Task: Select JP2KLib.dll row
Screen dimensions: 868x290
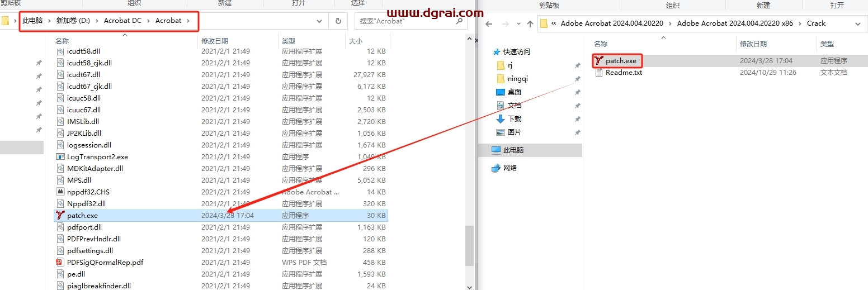Action: coord(221,133)
